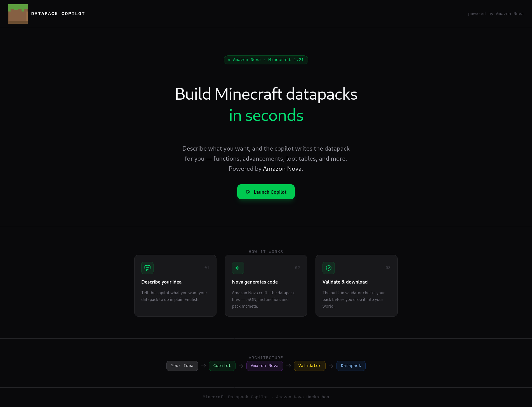
Task: Click the 'Describe your idea' card title
Action: pos(161,282)
